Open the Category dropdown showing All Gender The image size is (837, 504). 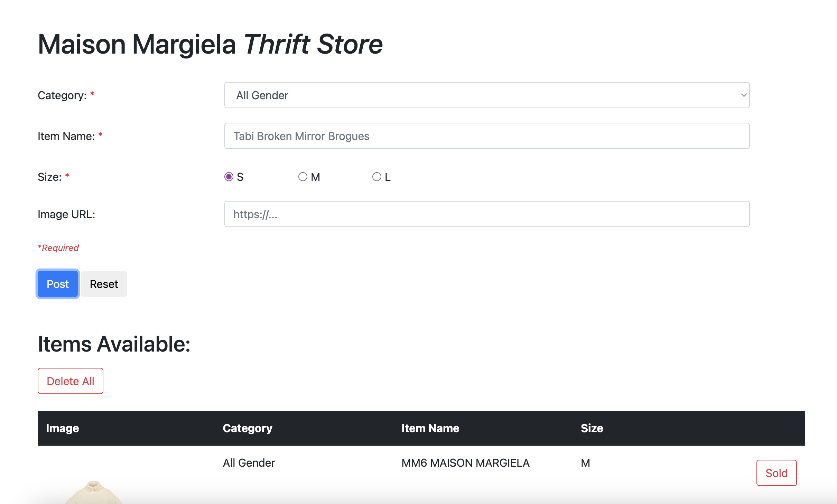coord(487,95)
